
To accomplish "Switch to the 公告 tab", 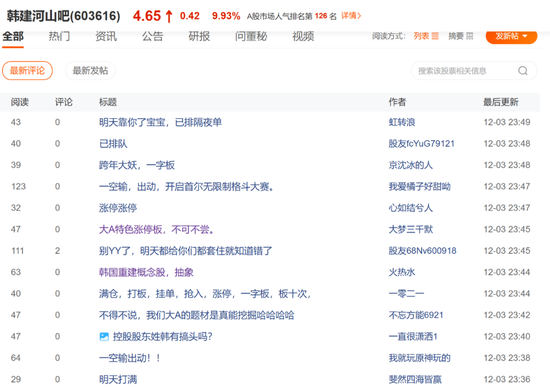I will click(152, 36).
